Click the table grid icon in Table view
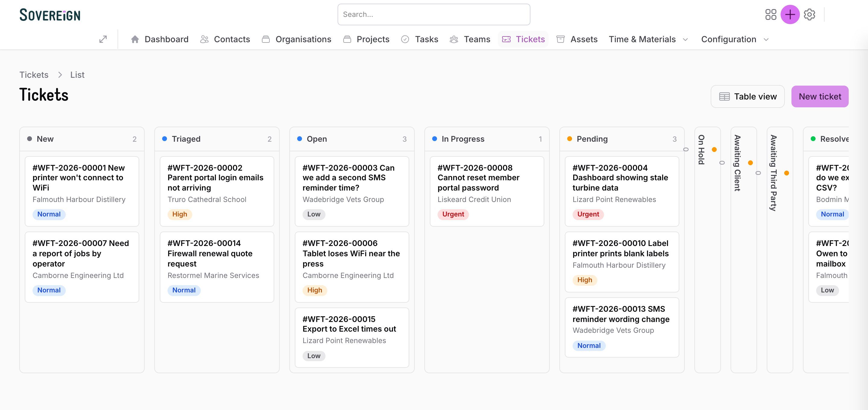 point(724,97)
